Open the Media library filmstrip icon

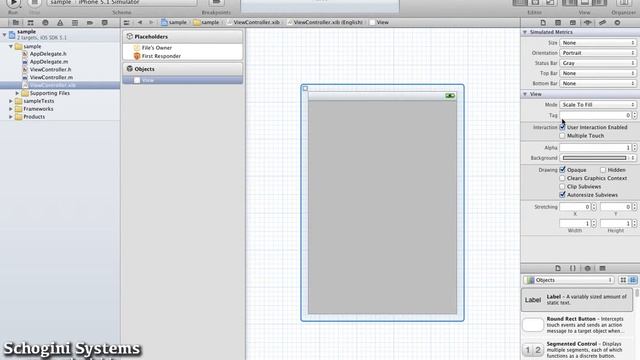click(x=602, y=268)
